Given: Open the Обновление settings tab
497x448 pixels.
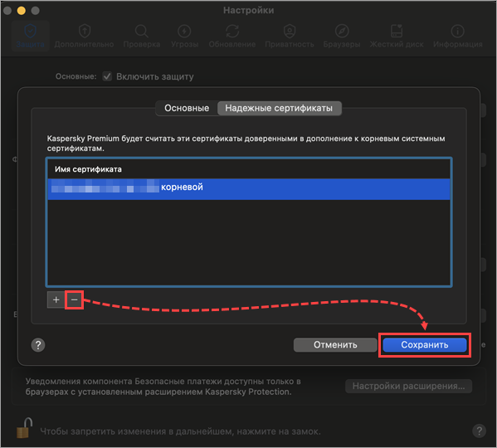Looking at the screenshot, I should [232, 37].
